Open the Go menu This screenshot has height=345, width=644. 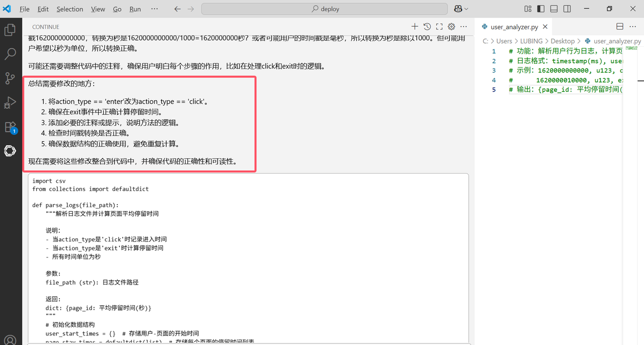117,9
